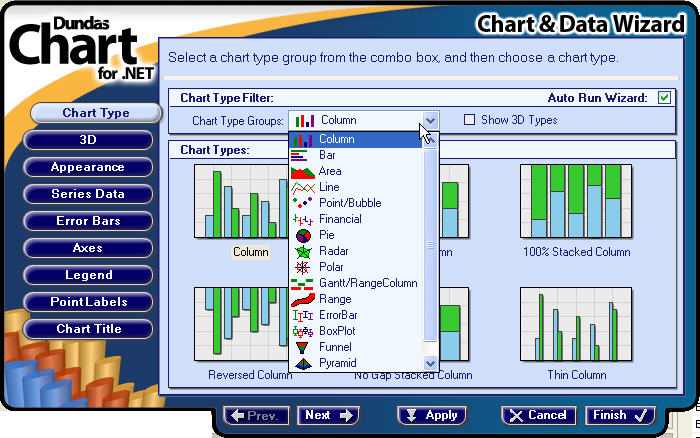Pick Gantt/RangeColumn from the list
This screenshot has height=438, width=700.
pyautogui.click(x=356, y=284)
